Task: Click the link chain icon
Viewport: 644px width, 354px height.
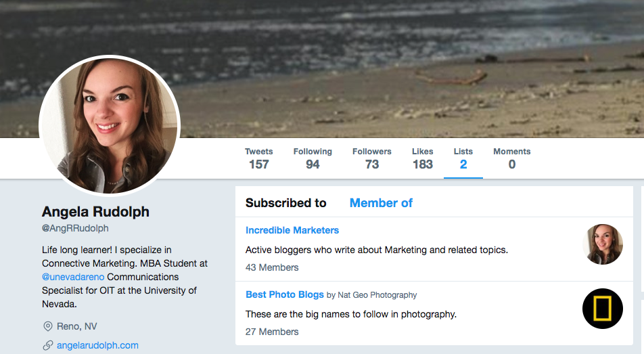Action: tap(48, 345)
